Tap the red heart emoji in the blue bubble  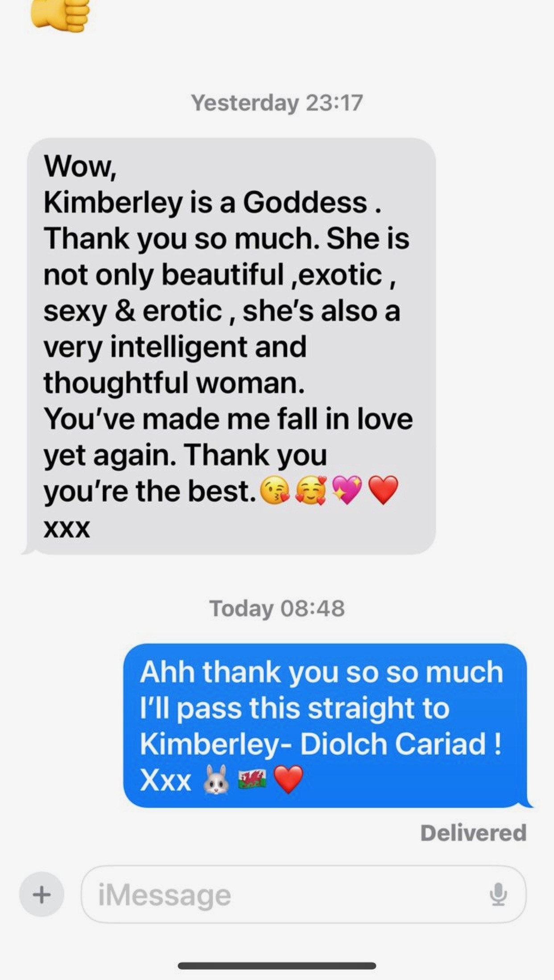click(x=288, y=779)
